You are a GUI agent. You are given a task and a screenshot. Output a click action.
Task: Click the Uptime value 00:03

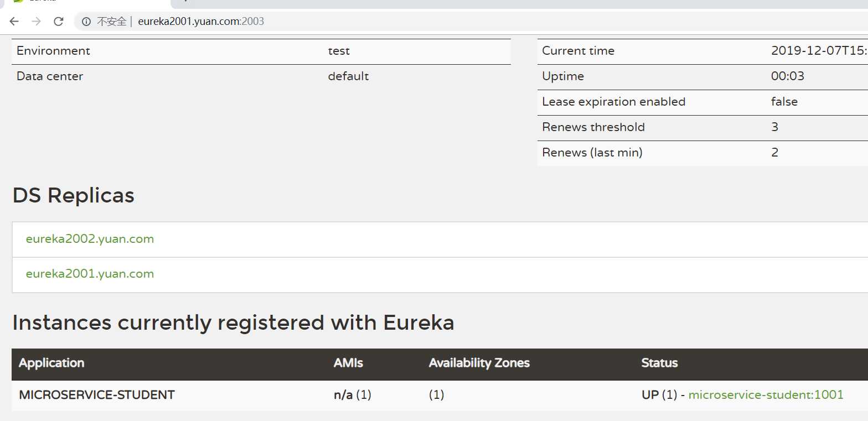(x=787, y=76)
